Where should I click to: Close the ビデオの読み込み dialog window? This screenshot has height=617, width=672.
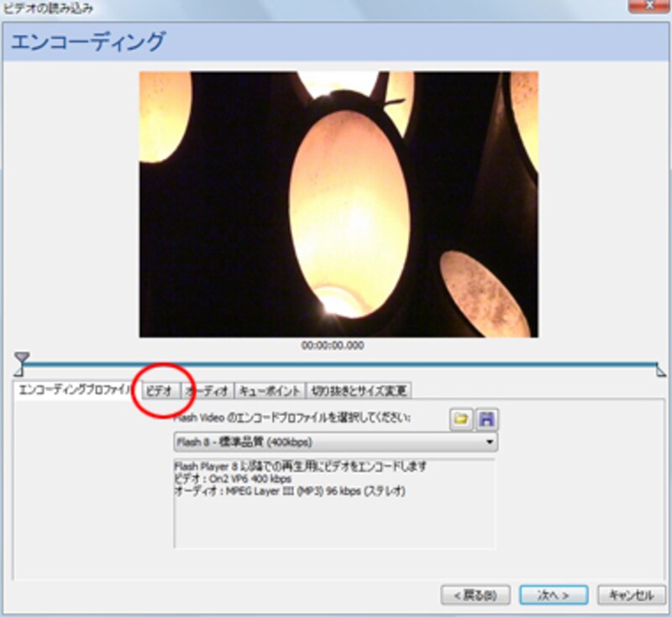click(x=650, y=6)
